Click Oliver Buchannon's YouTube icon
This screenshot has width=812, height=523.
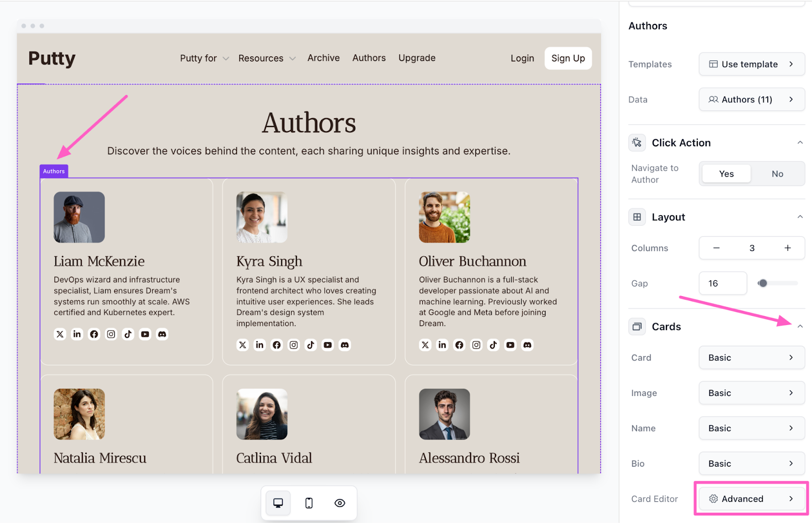coord(510,345)
